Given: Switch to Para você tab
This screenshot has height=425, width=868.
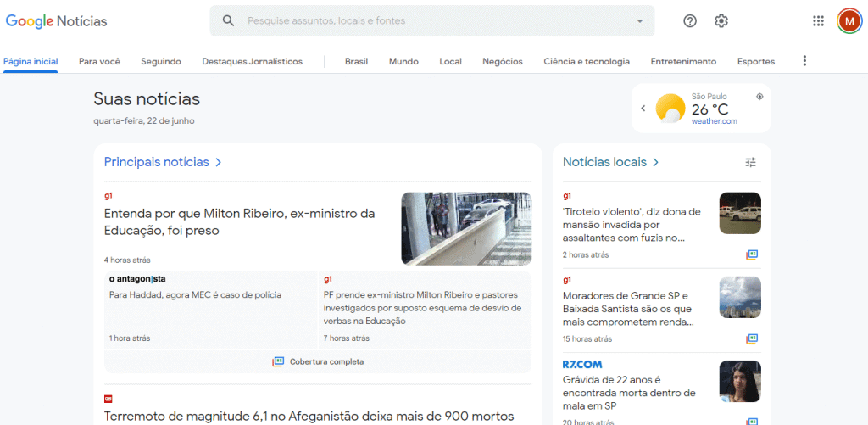Looking at the screenshot, I should [x=100, y=62].
